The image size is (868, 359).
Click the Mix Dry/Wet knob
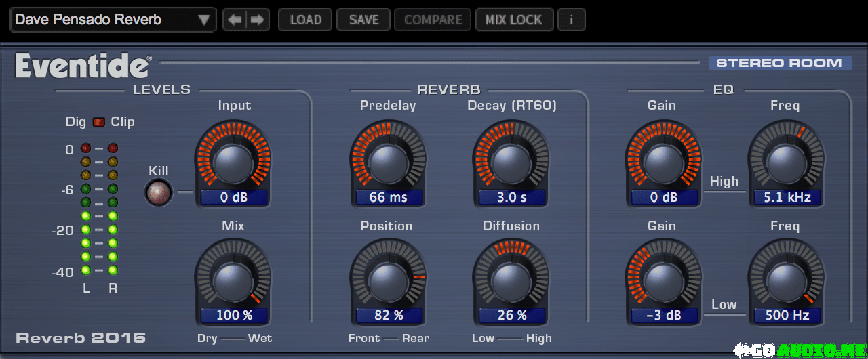pyautogui.click(x=233, y=280)
